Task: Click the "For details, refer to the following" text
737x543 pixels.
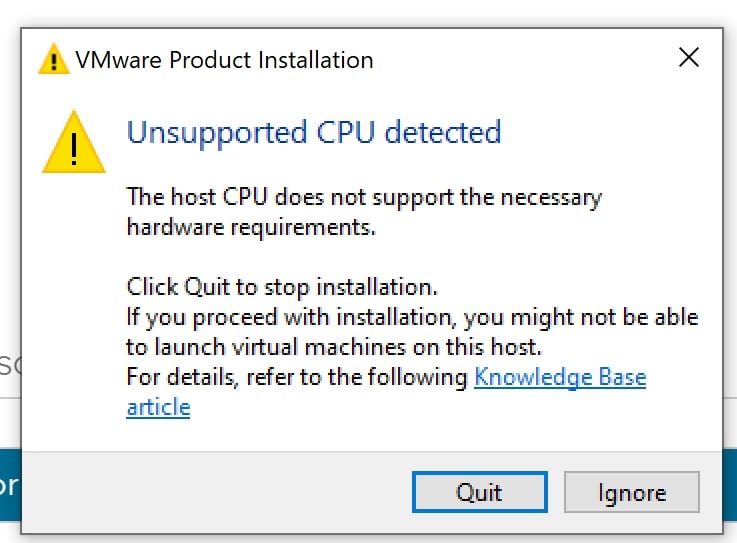Action: click(297, 378)
